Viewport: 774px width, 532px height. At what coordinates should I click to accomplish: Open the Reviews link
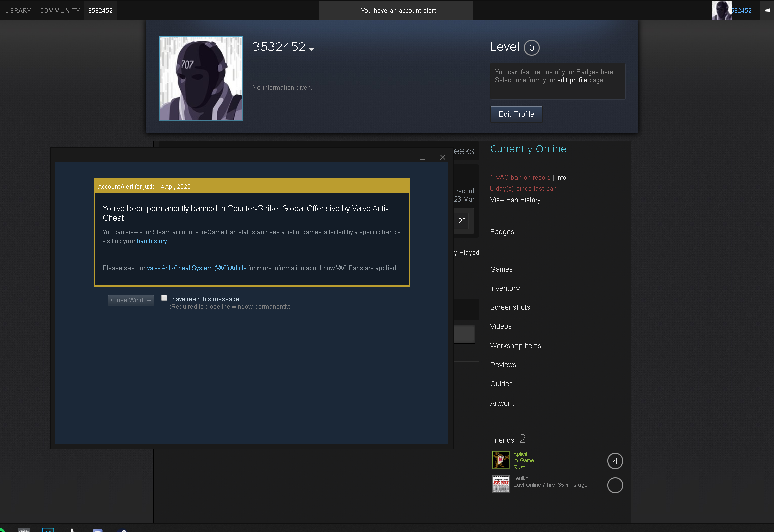(503, 365)
